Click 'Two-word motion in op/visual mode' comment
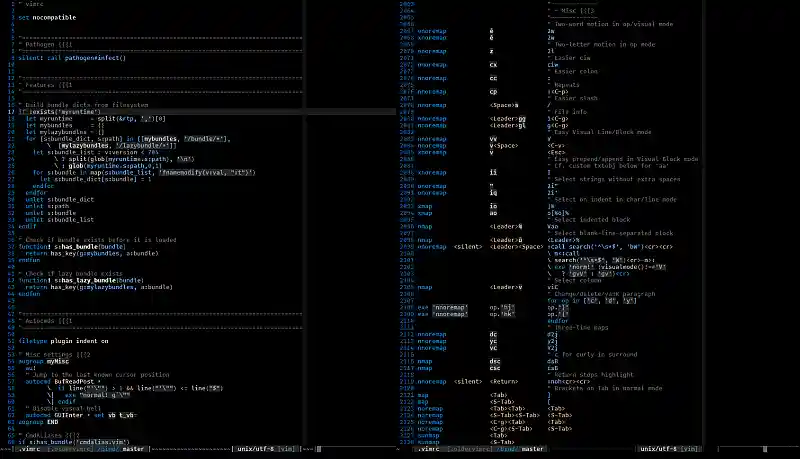This screenshot has width=800, height=459. [613, 24]
